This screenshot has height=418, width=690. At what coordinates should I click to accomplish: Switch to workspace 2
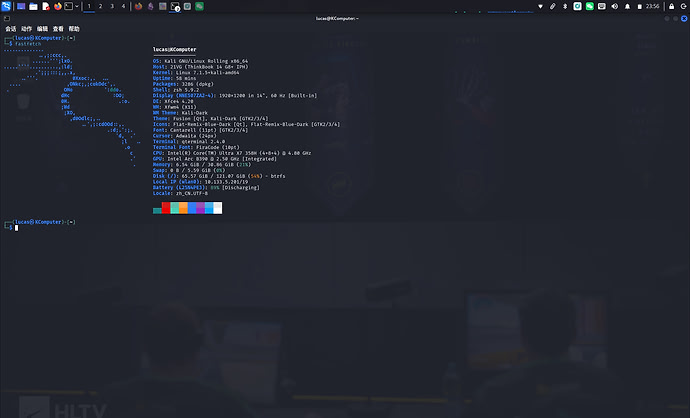tap(100, 7)
